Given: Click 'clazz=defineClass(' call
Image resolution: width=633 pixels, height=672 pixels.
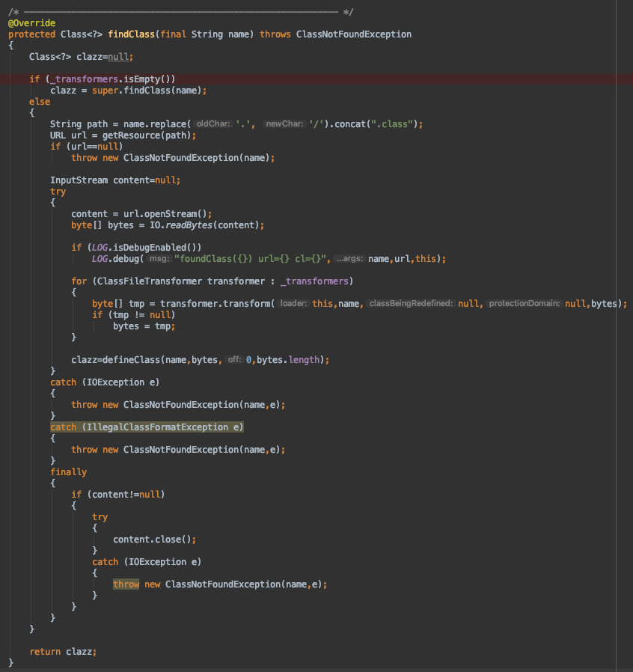Looking at the screenshot, I should [x=118, y=360].
